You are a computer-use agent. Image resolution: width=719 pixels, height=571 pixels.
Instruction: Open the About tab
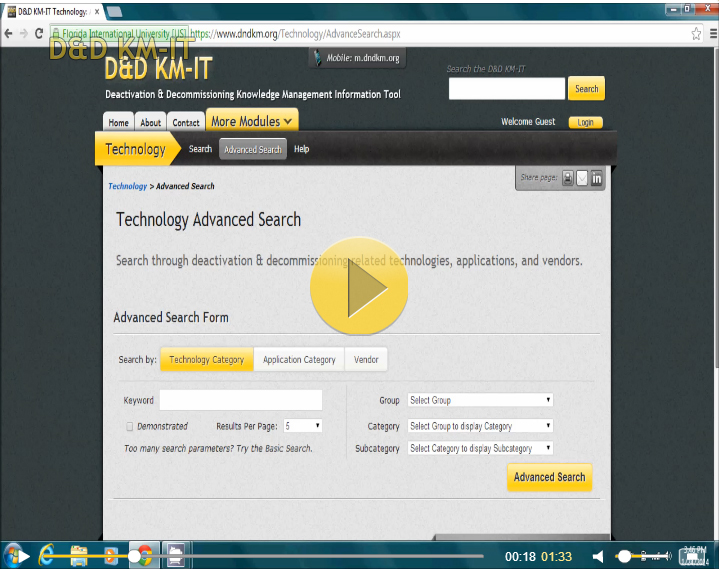(150, 122)
